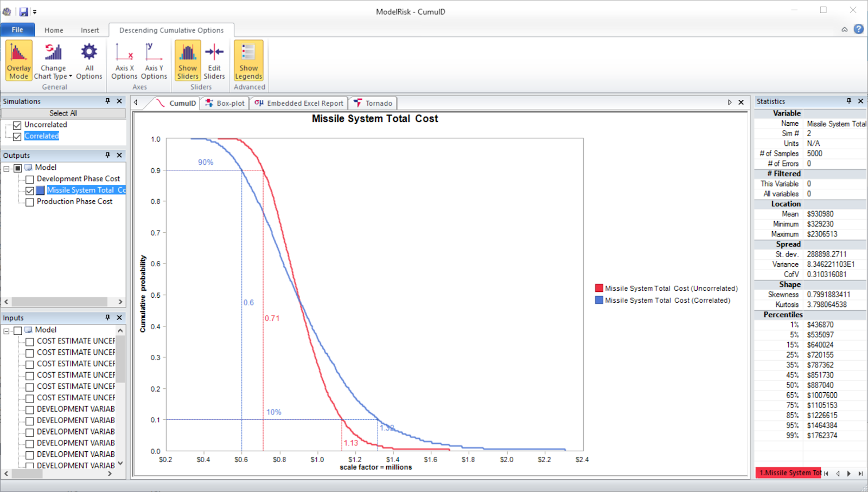
Task: Open Axis Y Options
Action: tap(154, 60)
